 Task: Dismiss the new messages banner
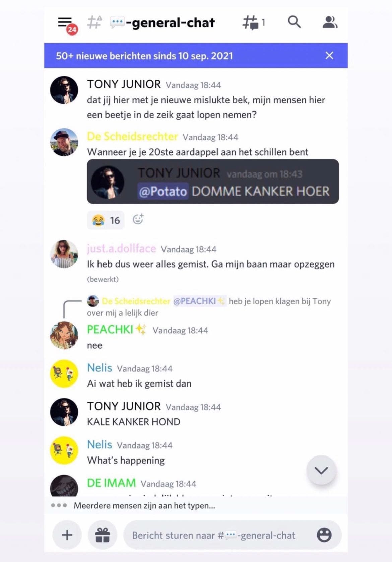pos(329,55)
